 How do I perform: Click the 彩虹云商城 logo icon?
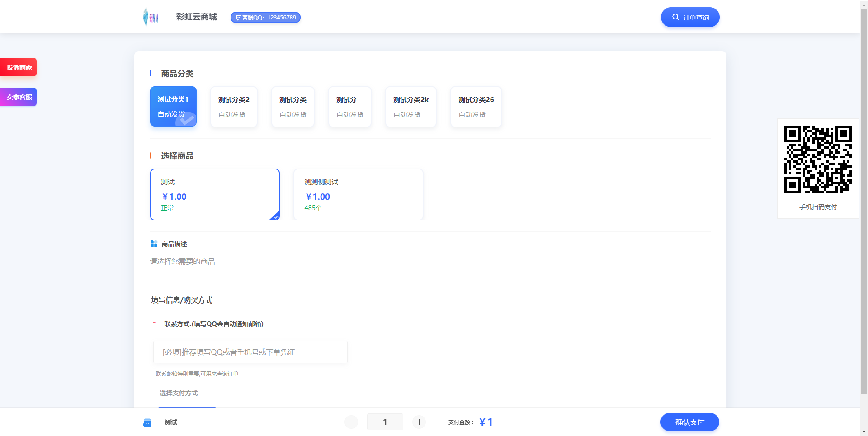click(x=151, y=17)
